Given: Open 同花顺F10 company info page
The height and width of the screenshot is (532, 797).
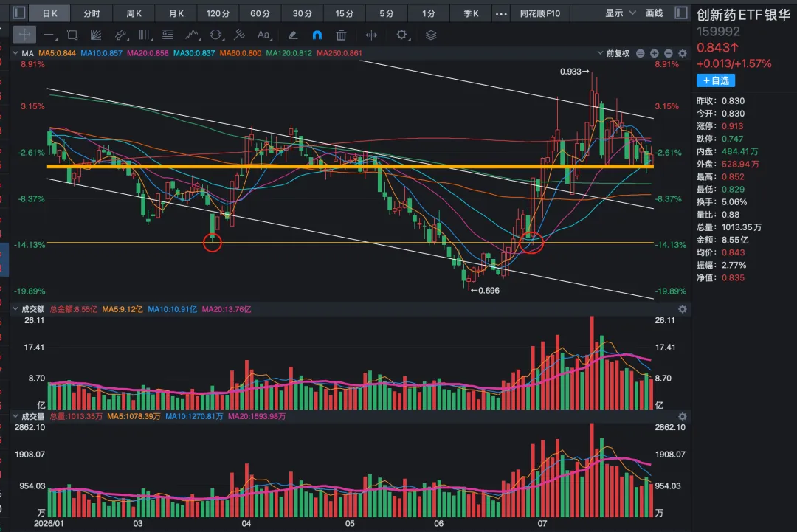Looking at the screenshot, I should point(539,14).
